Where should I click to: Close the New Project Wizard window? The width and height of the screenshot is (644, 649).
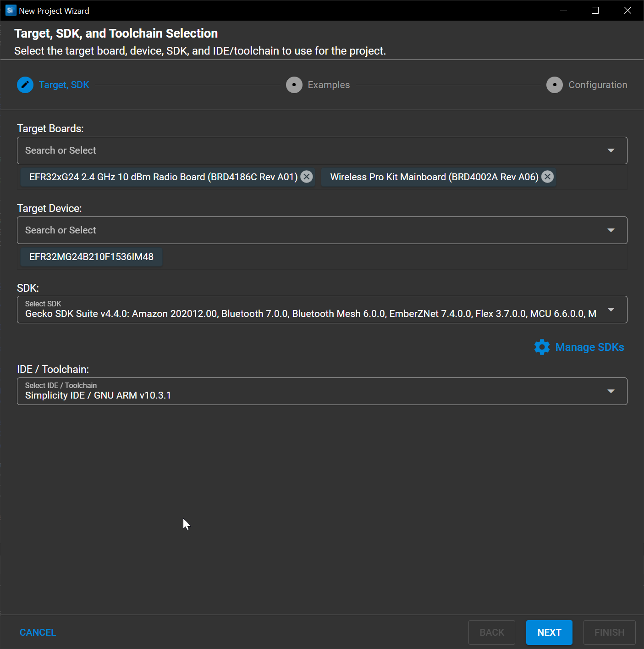coord(627,10)
